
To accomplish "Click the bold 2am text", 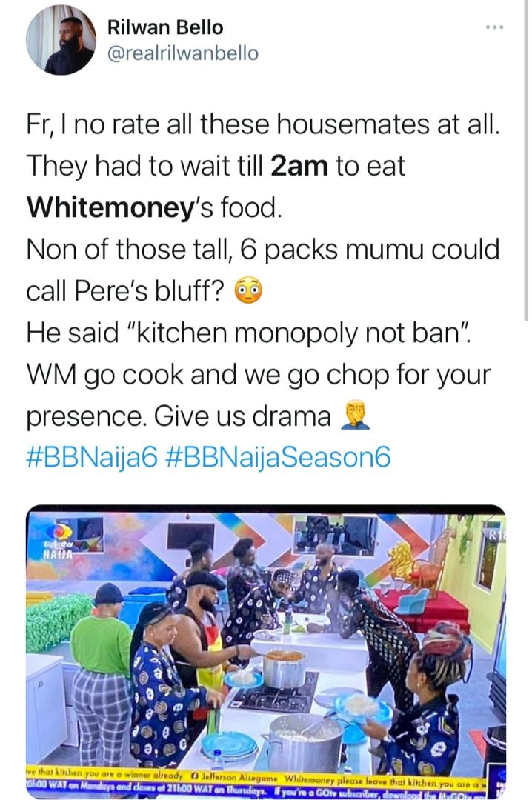I will click(x=299, y=167).
